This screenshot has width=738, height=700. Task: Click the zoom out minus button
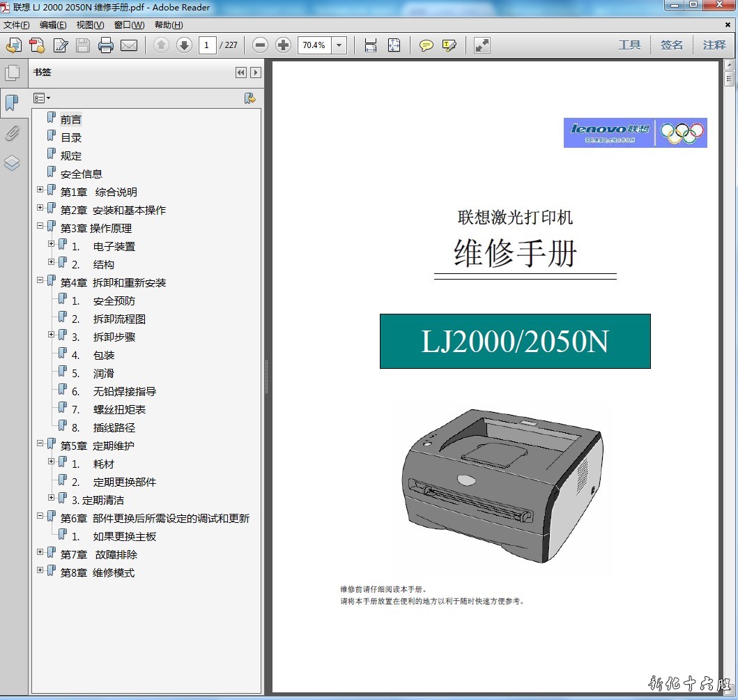pyautogui.click(x=260, y=45)
